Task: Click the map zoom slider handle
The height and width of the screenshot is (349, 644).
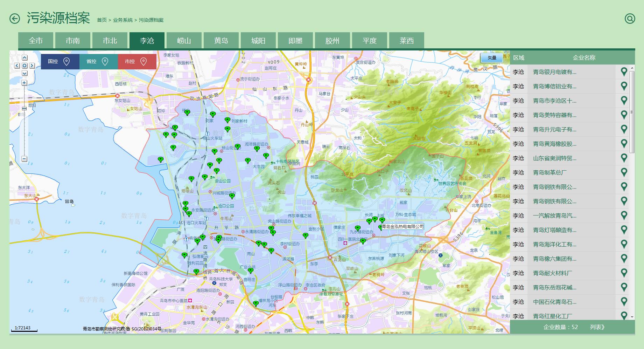Action: tap(24, 109)
